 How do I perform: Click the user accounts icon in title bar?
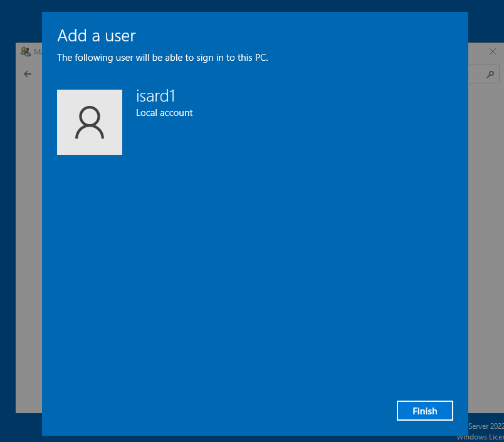pyautogui.click(x=26, y=51)
